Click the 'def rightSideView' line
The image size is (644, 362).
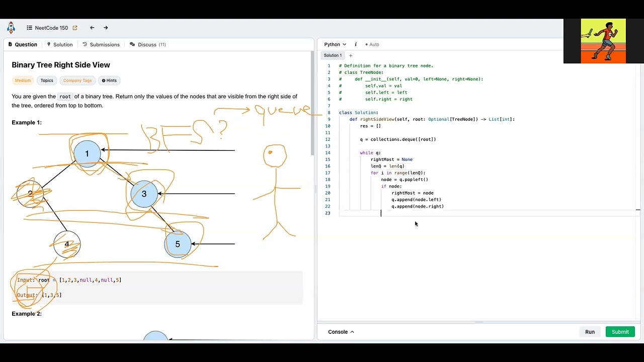(x=432, y=119)
